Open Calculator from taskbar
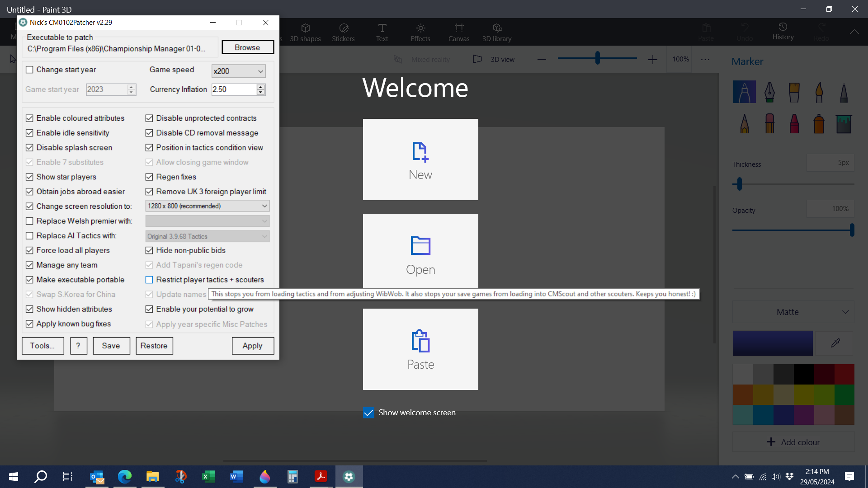The width and height of the screenshot is (868, 488). [x=292, y=477]
